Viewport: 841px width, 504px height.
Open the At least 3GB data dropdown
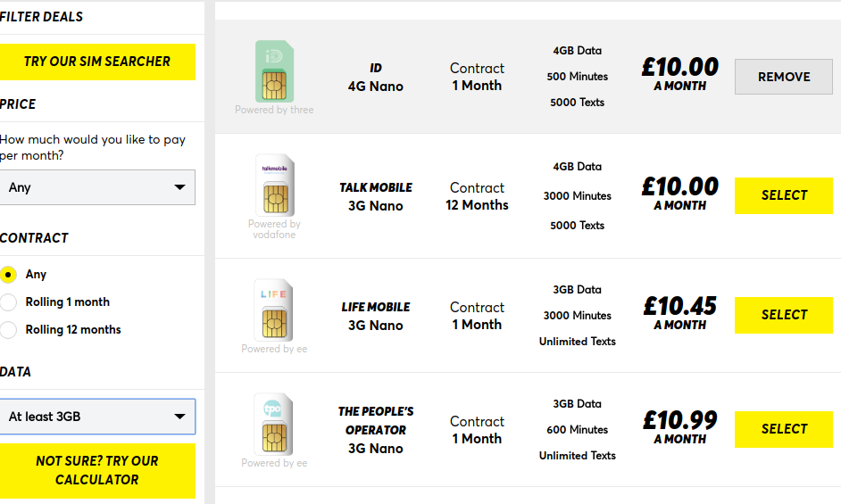[x=97, y=417]
